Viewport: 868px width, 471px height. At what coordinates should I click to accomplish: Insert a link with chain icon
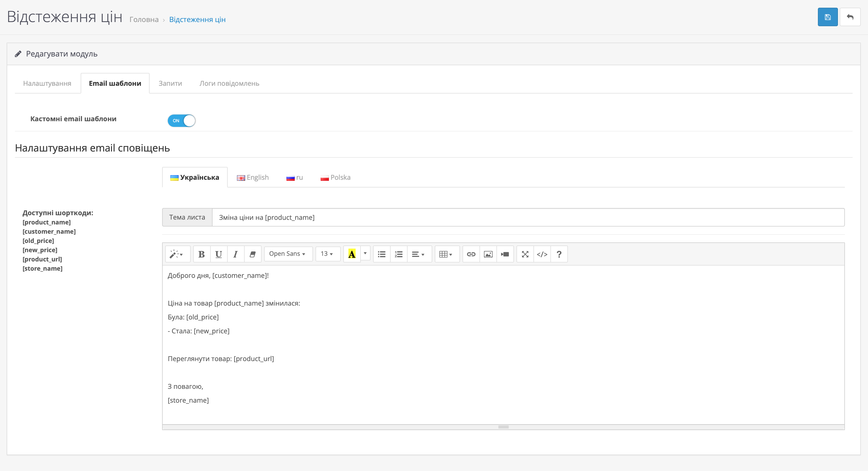coord(471,254)
